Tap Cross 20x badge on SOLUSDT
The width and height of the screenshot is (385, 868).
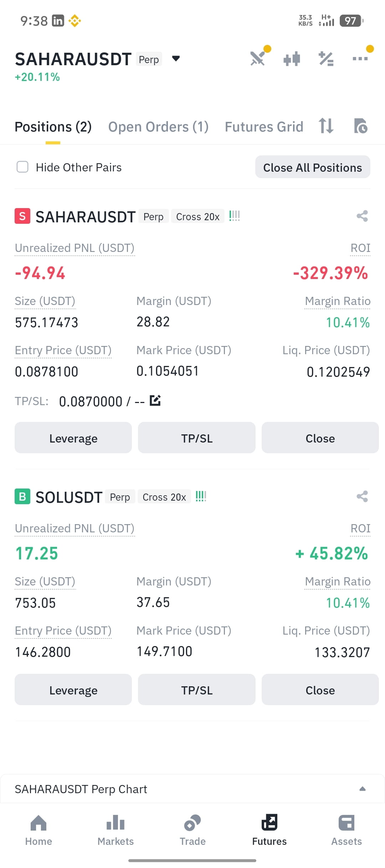tap(164, 497)
